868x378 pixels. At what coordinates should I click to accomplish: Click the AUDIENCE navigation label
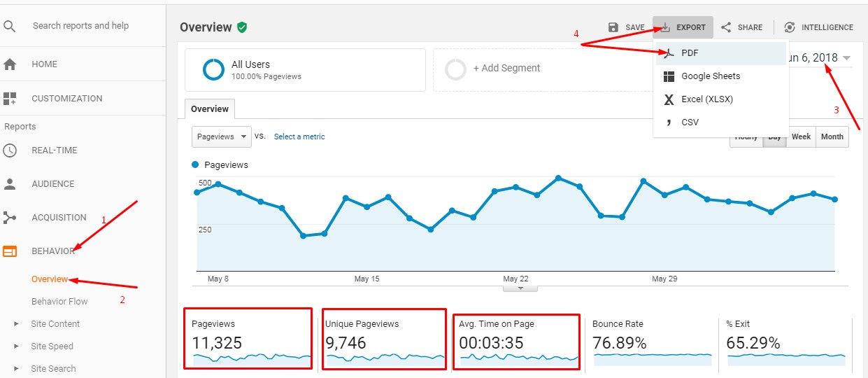53,184
